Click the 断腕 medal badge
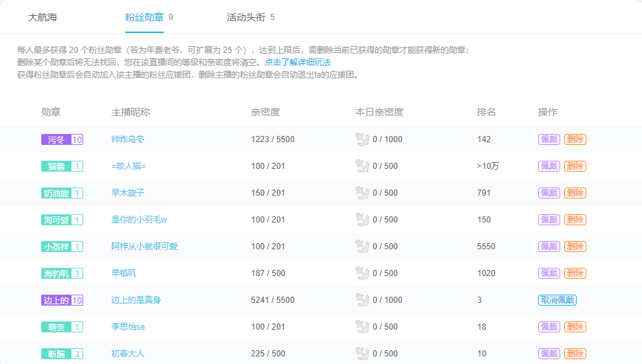The image size is (642, 364). [63, 354]
